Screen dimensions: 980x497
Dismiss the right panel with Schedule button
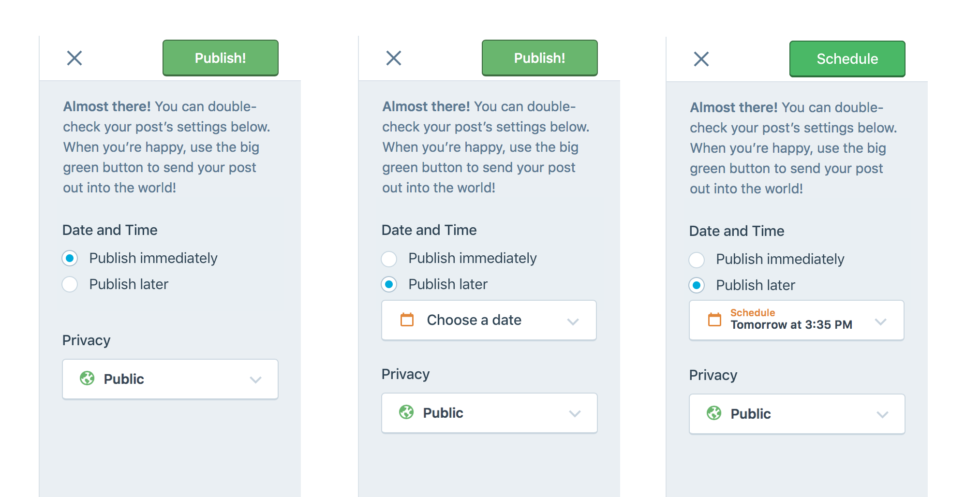tap(701, 59)
